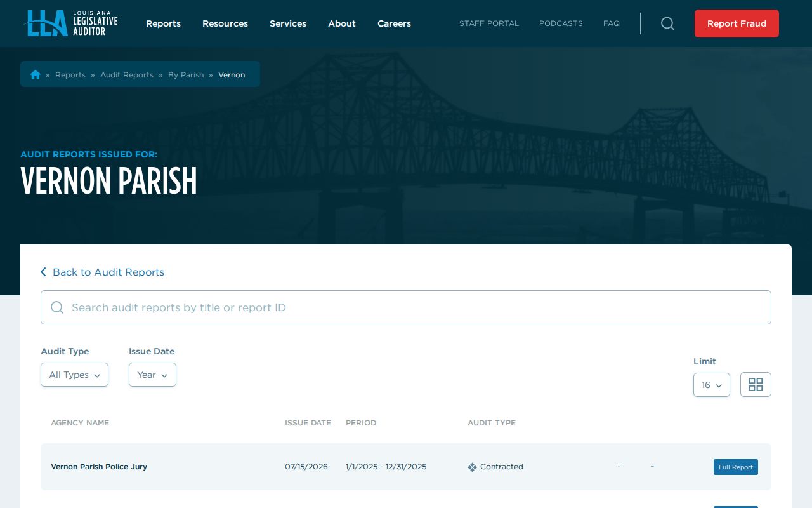The width and height of the screenshot is (812, 508).
Task: Click the Audit Type column header
Action: pos(492,423)
